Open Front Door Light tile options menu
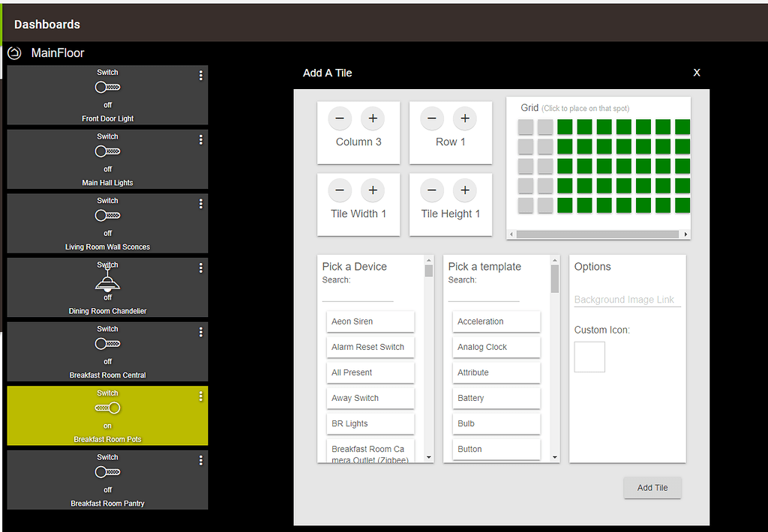 tap(200, 75)
